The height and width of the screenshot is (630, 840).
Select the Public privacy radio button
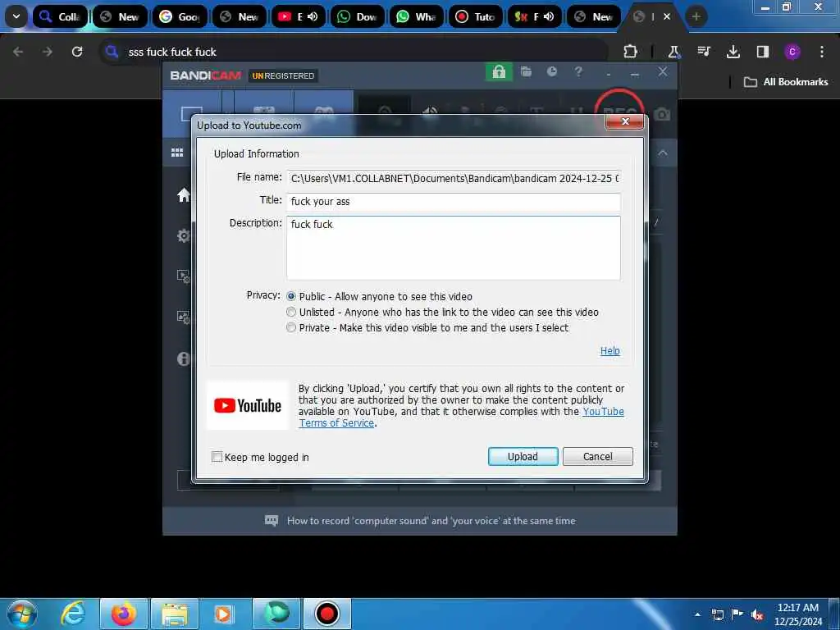(291, 296)
